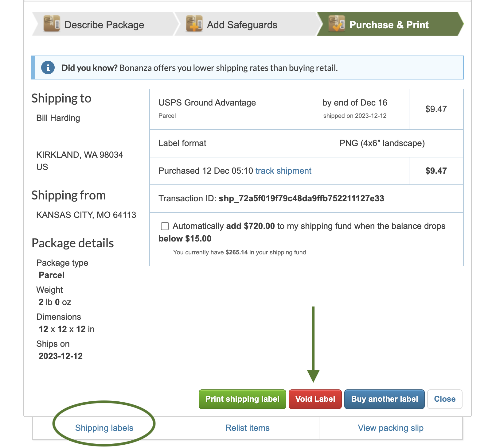The height and width of the screenshot is (448, 492).
Task: Close the shipping label dialog
Action: [x=445, y=399]
